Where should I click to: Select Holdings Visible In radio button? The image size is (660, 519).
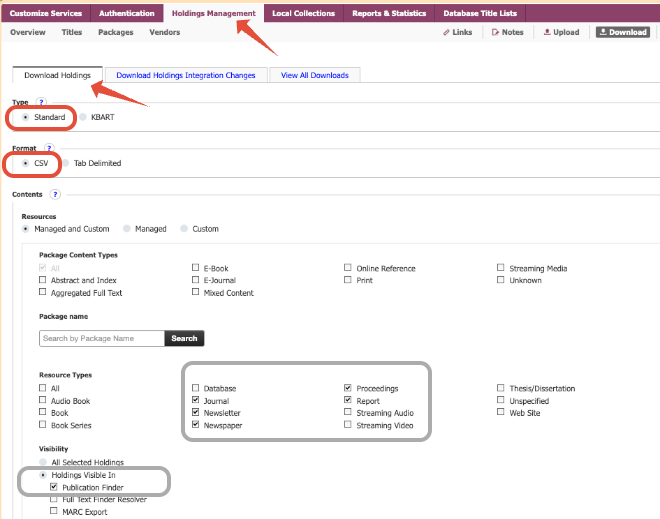43,475
